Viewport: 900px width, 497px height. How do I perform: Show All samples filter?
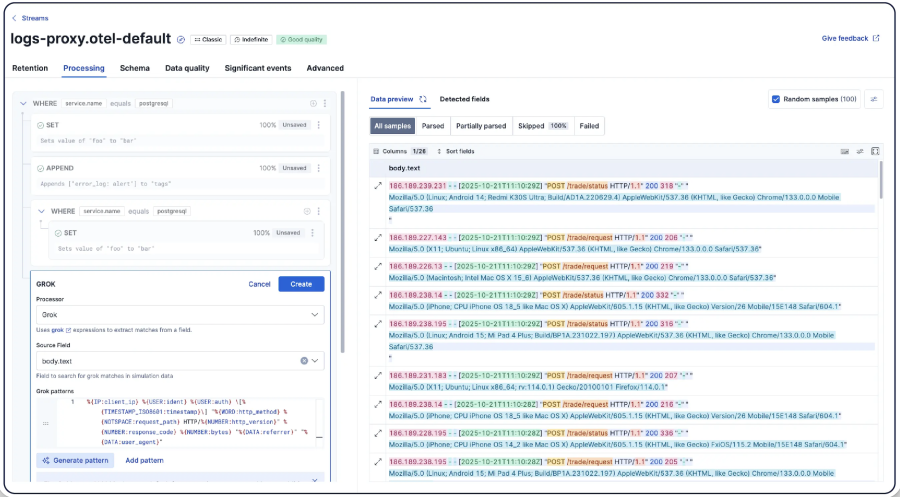[393, 126]
